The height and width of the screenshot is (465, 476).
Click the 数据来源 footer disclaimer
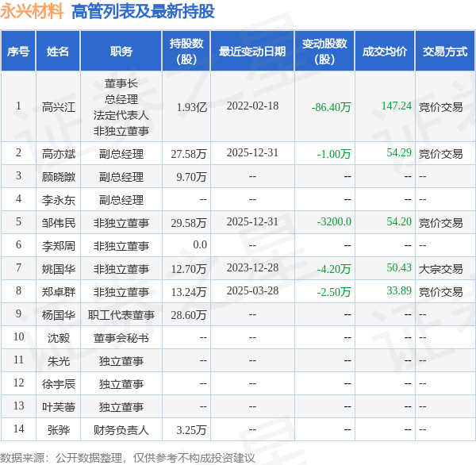click(127, 458)
